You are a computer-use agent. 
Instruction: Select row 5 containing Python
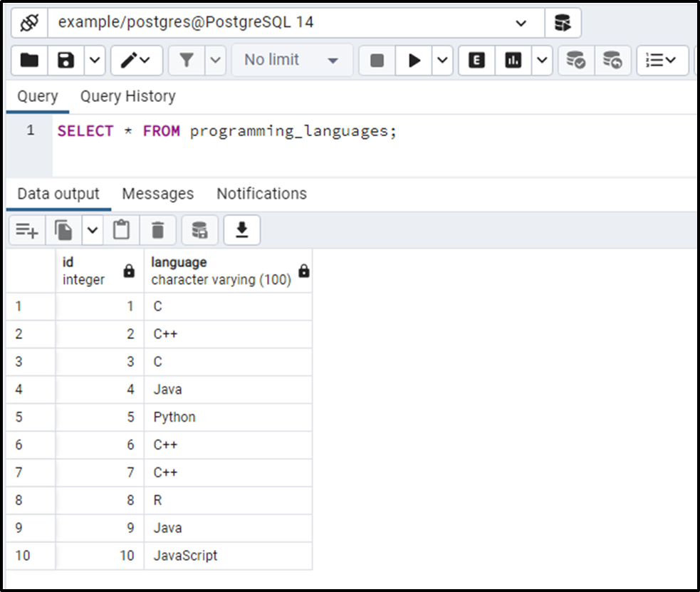coord(30,417)
